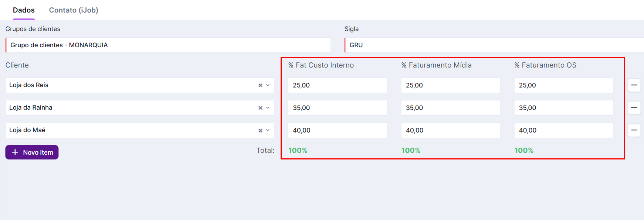Edit Fat Custo Interno for Loja dos Reis
This screenshot has height=220, width=644.
337,85
